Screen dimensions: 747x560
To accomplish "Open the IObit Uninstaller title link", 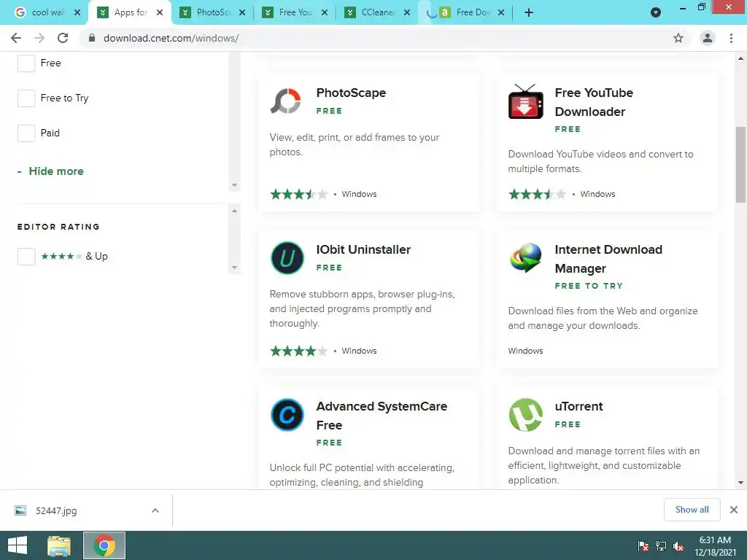I will [x=363, y=249].
